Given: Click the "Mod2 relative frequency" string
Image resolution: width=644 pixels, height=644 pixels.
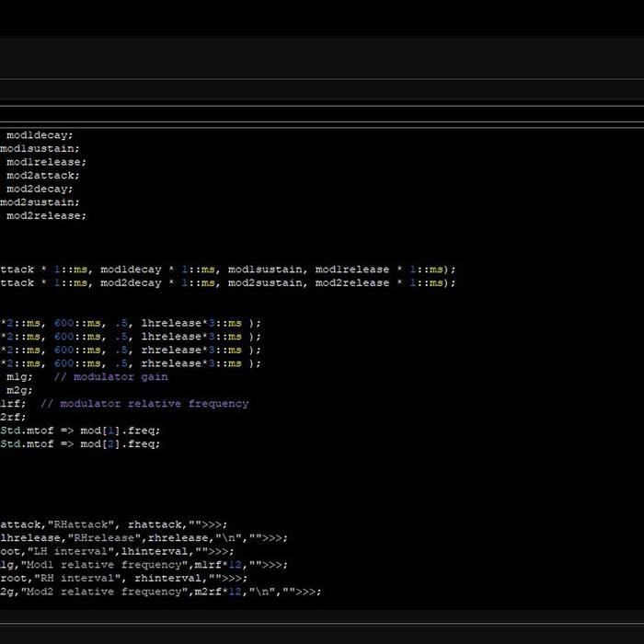Looking at the screenshot, I should coord(103,592).
